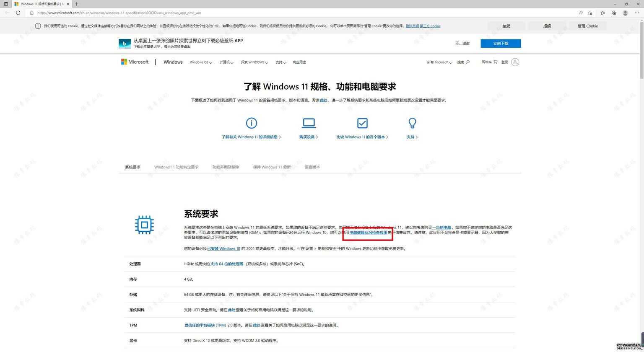Open the 购物车 shopping cart

[x=489, y=62]
